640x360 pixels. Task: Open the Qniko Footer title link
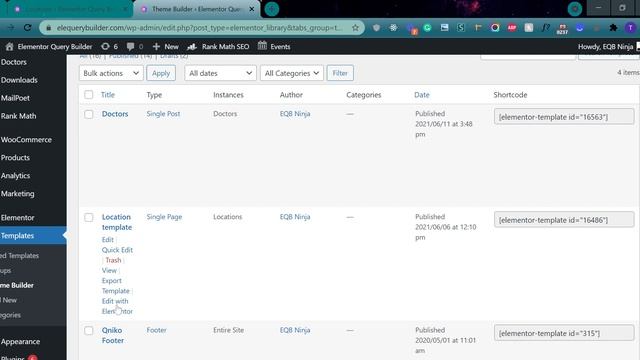coord(113,335)
